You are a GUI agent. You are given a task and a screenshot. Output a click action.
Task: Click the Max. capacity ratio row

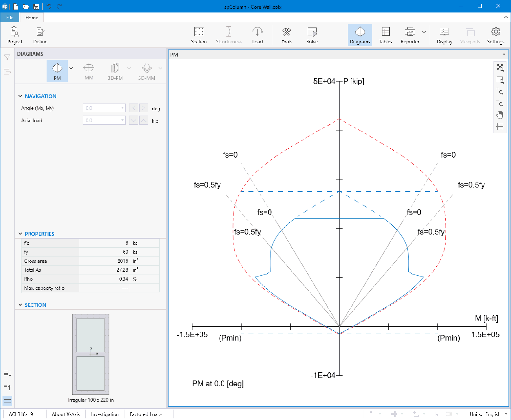pyautogui.click(x=91, y=288)
